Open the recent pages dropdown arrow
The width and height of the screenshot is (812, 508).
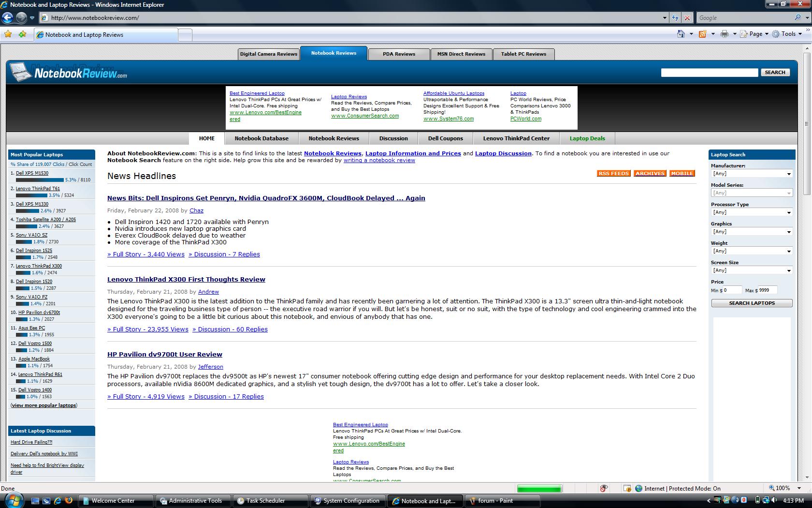click(x=32, y=18)
